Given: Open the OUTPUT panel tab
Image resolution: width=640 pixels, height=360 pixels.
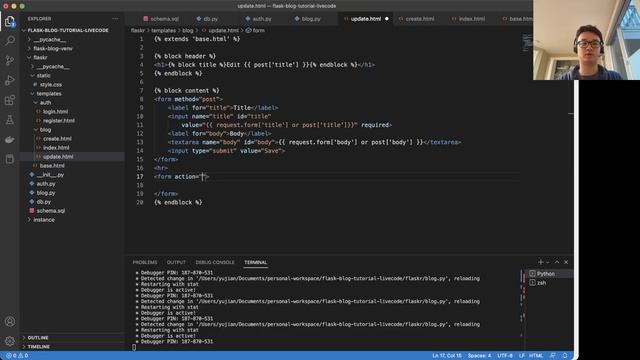Looking at the screenshot, I should coord(176,262).
